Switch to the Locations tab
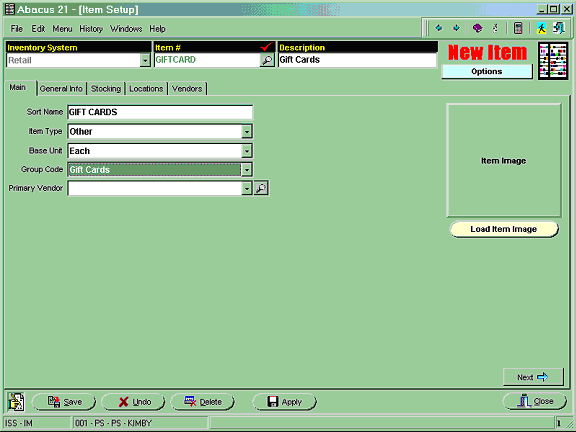Viewport: 576px width, 432px height. (x=146, y=89)
